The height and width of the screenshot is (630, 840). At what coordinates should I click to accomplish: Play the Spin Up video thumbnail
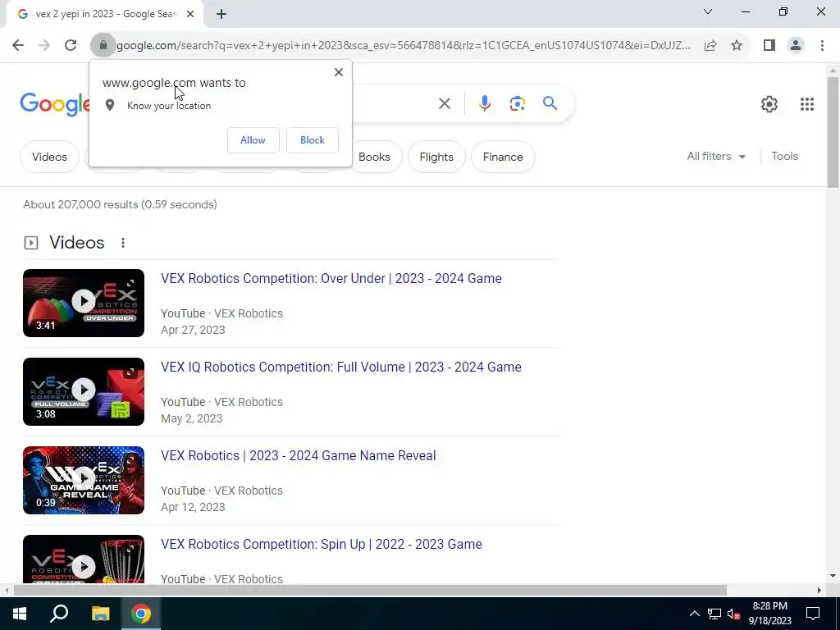[84, 559]
